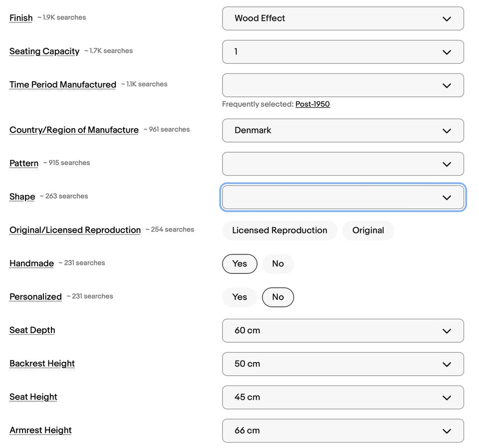Expand the empty Pattern dropdown
The image size is (479, 448).
[x=343, y=164]
